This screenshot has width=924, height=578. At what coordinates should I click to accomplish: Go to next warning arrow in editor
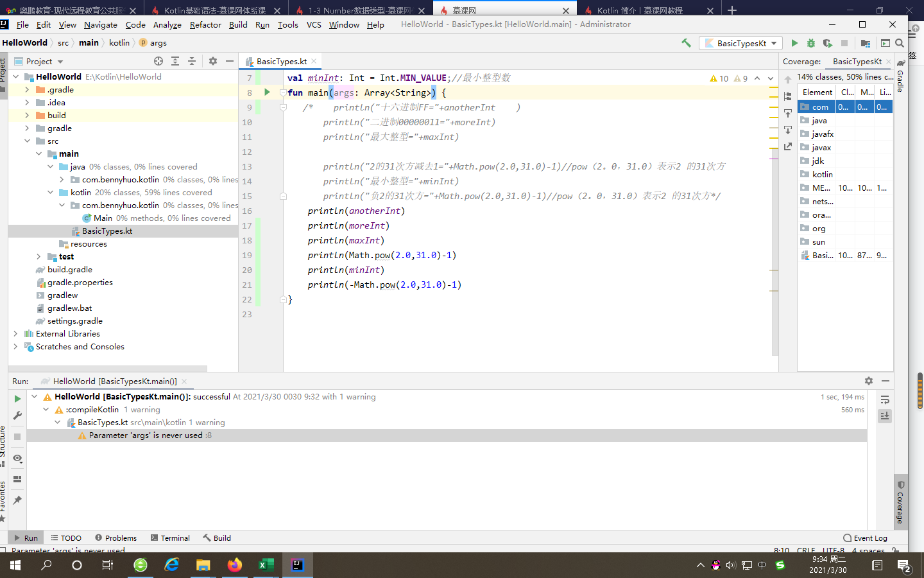coord(771,78)
